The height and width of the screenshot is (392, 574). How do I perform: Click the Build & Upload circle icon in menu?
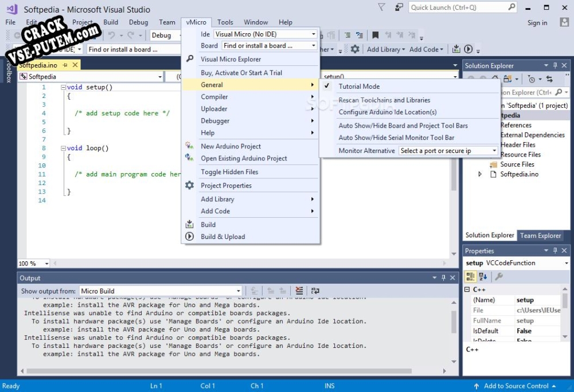pos(189,236)
